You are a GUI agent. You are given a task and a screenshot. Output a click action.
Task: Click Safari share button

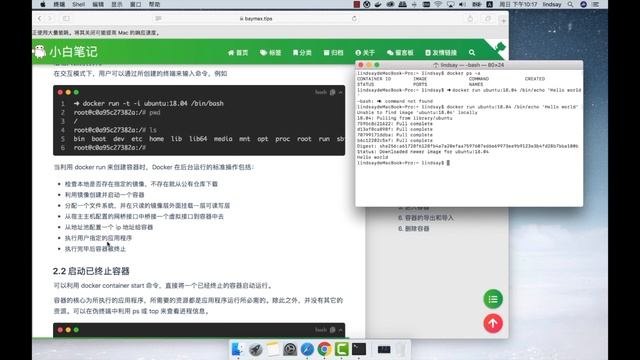pos(470,18)
